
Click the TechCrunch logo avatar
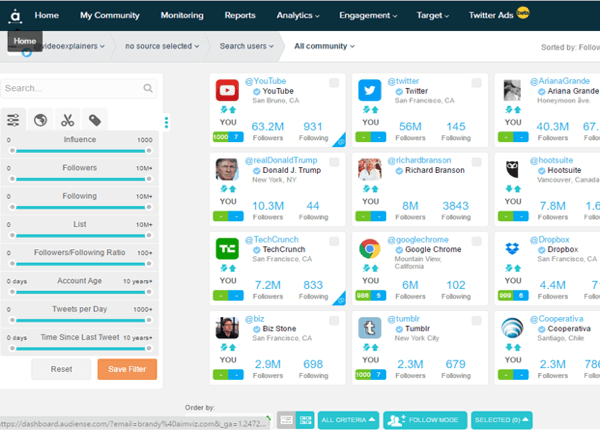point(227,249)
